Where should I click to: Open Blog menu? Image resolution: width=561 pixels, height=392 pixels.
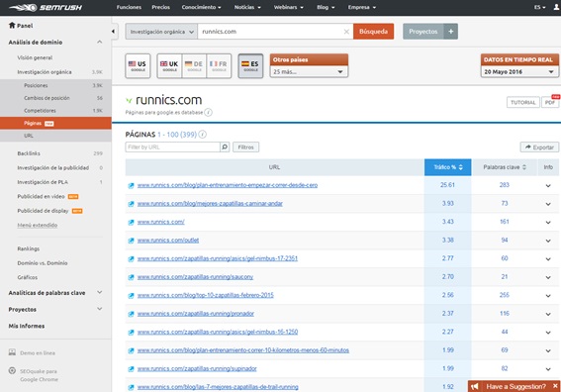(326, 7)
